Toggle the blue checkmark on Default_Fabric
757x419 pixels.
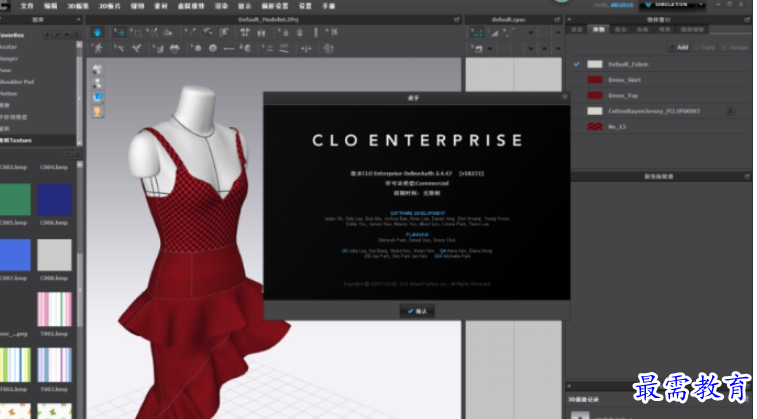pyautogui.click(x=576, y=64)
